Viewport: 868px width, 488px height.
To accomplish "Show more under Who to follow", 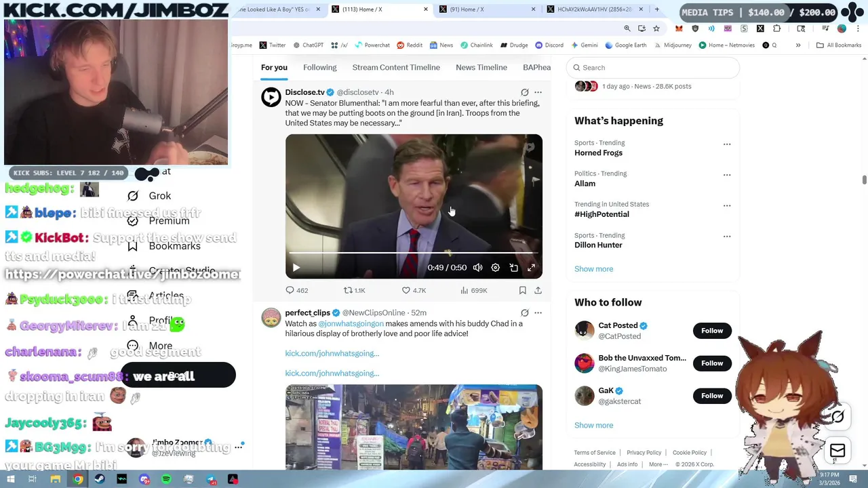I will 593,425.
